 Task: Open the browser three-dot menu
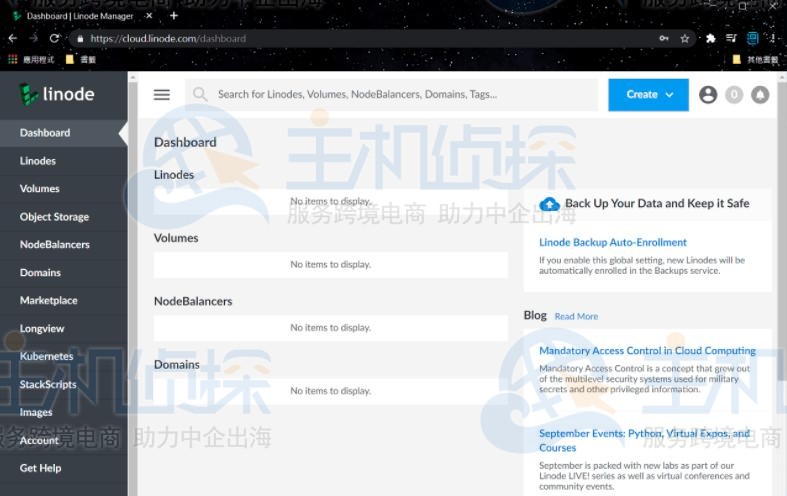(x=772, y=38)
